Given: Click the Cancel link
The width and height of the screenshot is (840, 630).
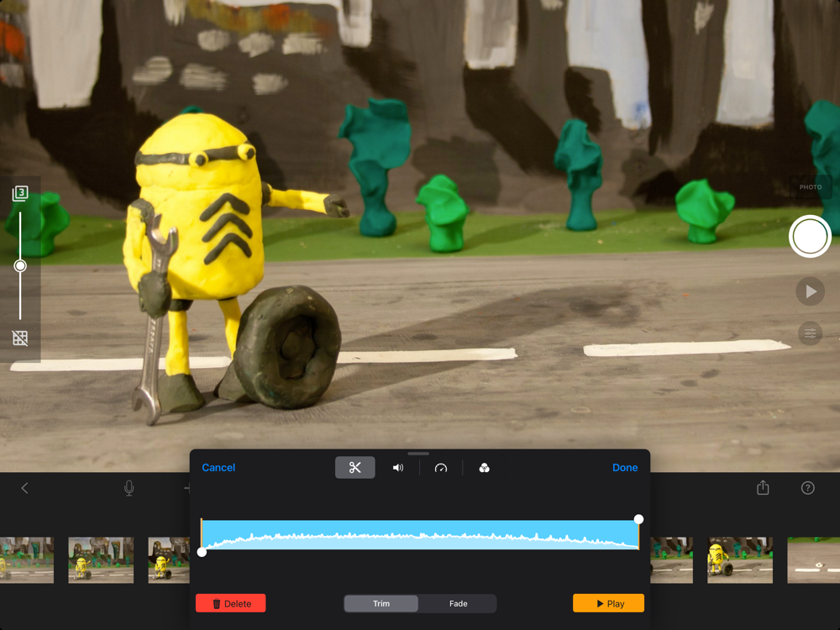Looking at the screenshot, I should point(218,468).
